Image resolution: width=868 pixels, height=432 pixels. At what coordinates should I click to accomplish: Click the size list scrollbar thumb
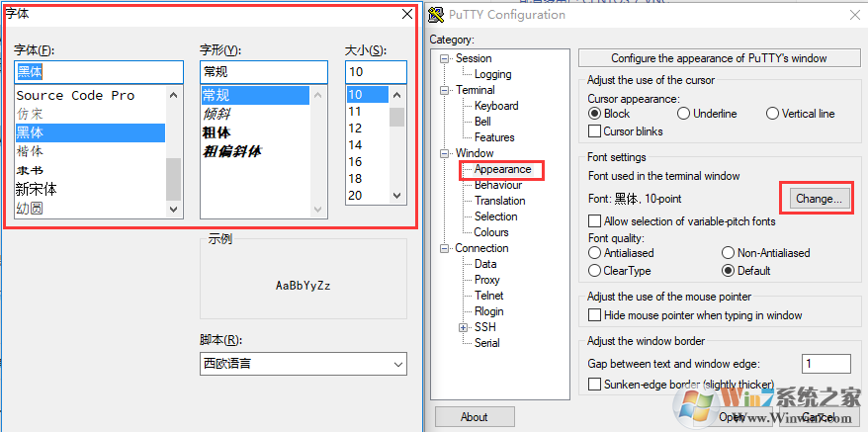coord(396,117)
